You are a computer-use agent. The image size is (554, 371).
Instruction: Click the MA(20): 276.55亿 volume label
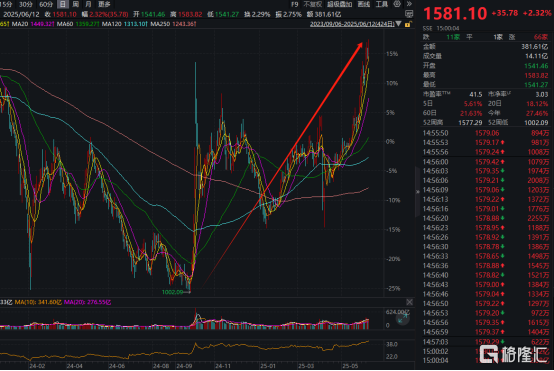tap(88, 302)
